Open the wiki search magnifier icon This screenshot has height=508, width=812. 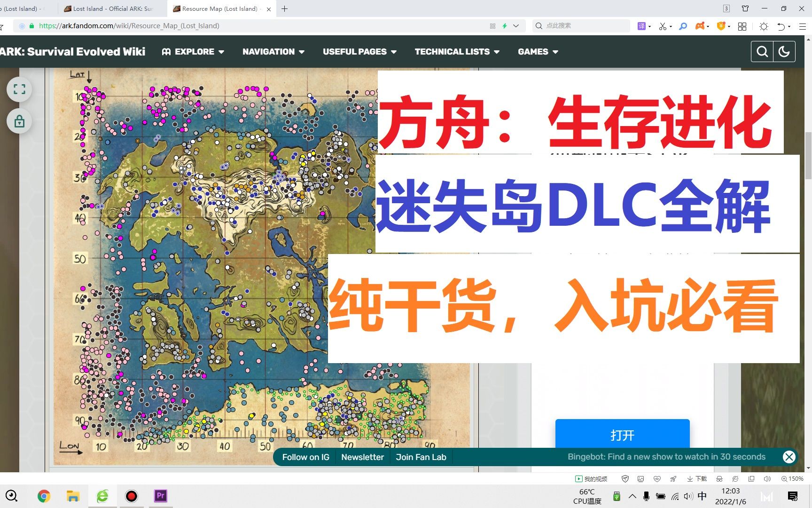click(x=762, y=52)
